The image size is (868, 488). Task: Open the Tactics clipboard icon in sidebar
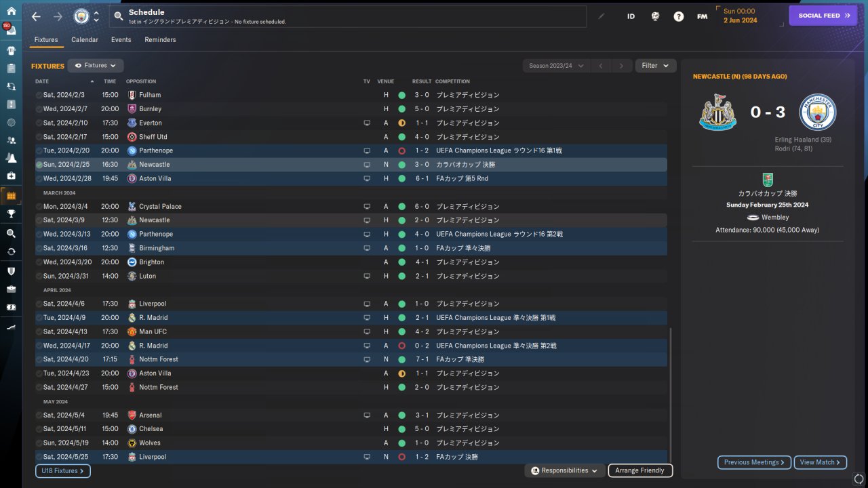[x=11, y=68]
